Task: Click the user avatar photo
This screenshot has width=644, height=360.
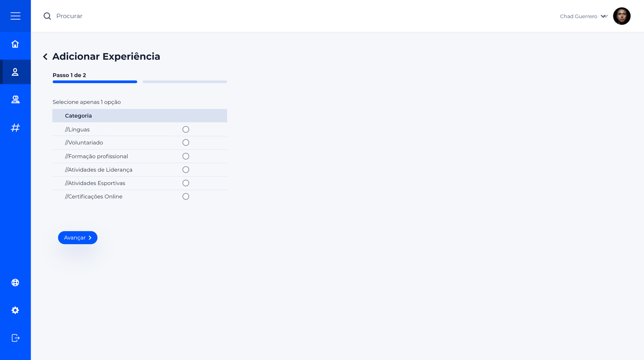Action: coord(621,16)
